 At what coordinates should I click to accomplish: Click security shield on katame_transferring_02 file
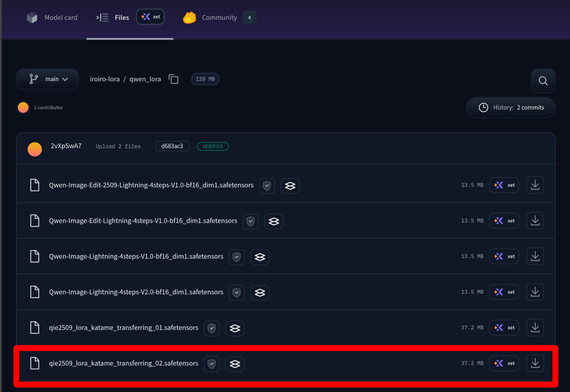coord(211,364)
